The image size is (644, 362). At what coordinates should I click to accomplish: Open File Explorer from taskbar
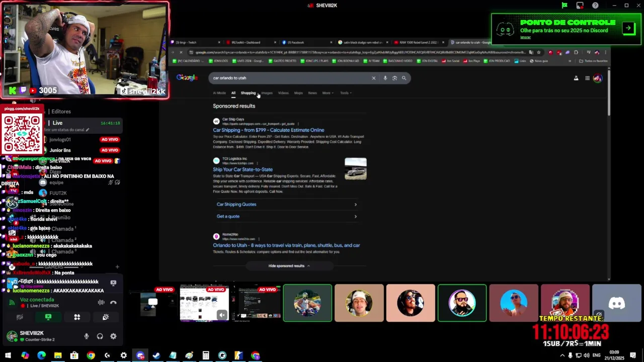pyautogui.click(x=58, y=355)
